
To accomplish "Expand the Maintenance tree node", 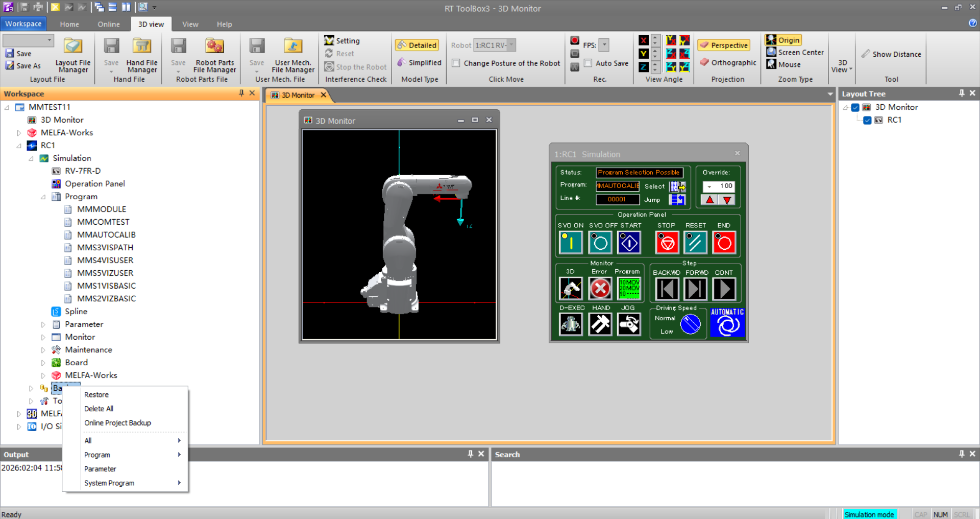I will point(43,350).
